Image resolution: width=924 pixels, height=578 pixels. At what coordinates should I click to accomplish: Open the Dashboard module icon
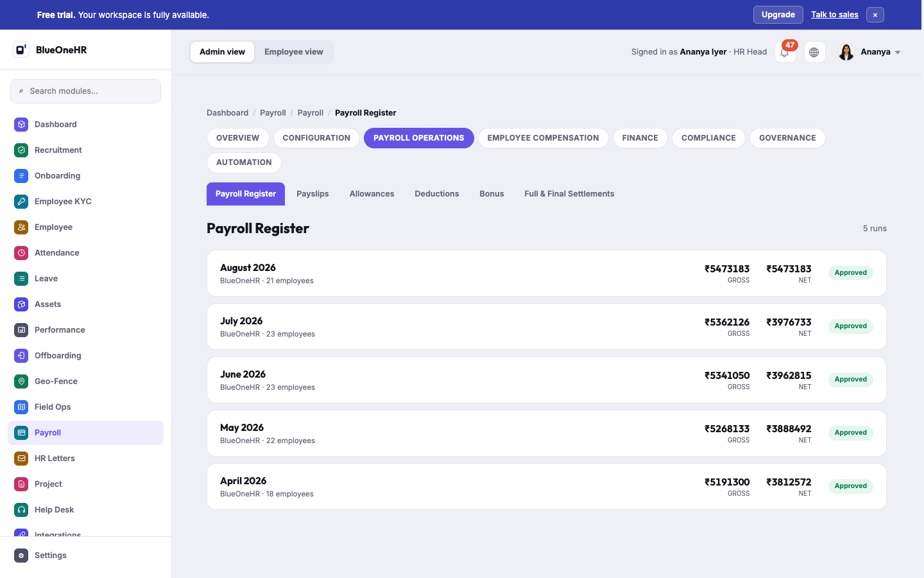[21, 125]
